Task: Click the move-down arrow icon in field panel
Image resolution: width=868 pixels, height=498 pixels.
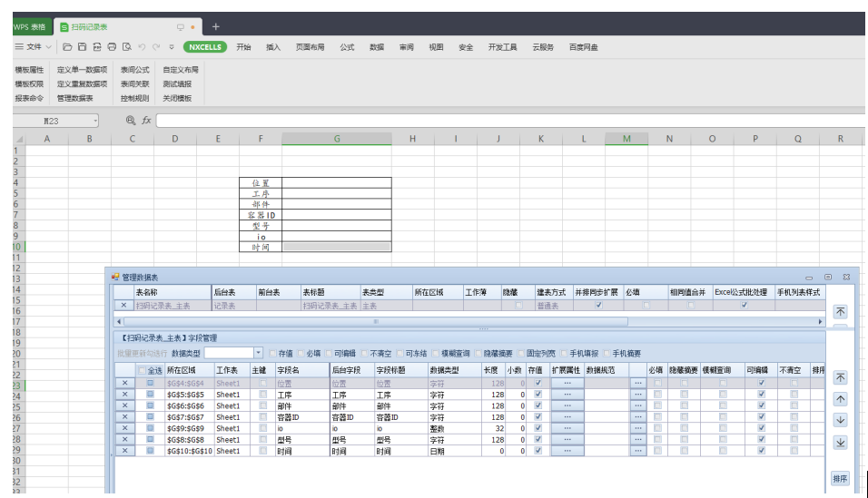Action: point(840,420)
